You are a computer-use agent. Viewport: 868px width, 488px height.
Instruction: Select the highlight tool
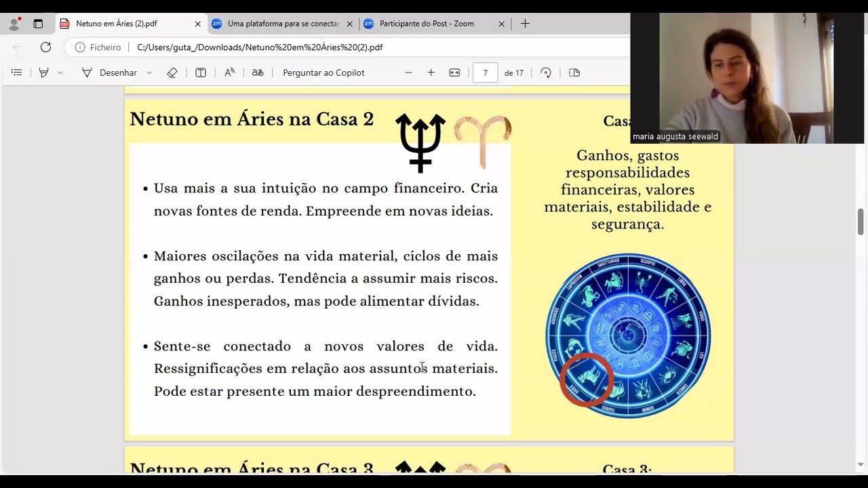click(x=44, y=73)
